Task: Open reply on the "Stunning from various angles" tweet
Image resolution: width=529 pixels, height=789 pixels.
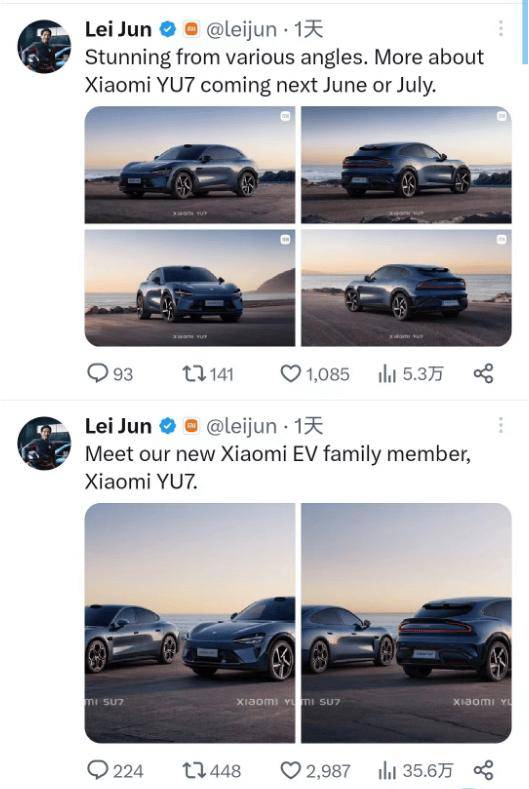Action: pos(110,374)
